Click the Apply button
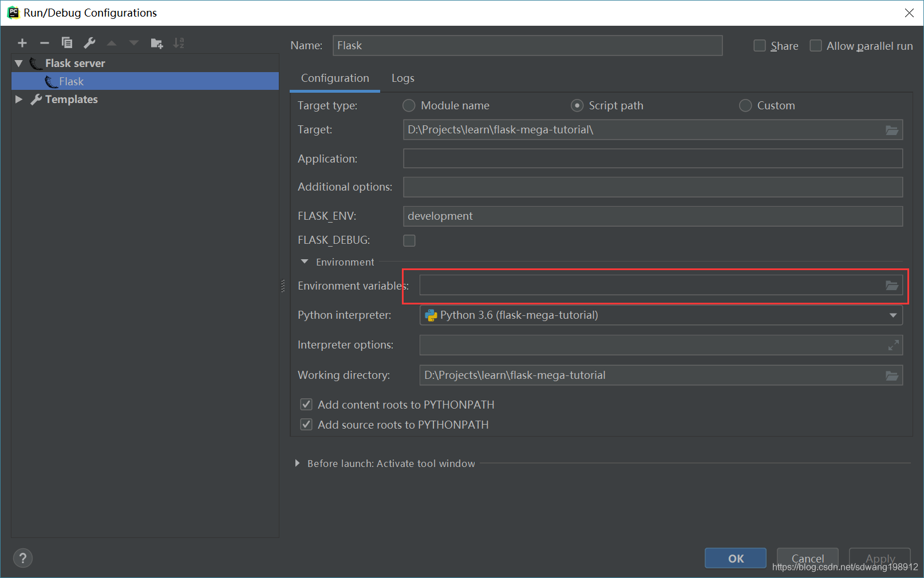 (x=880, y=558)
